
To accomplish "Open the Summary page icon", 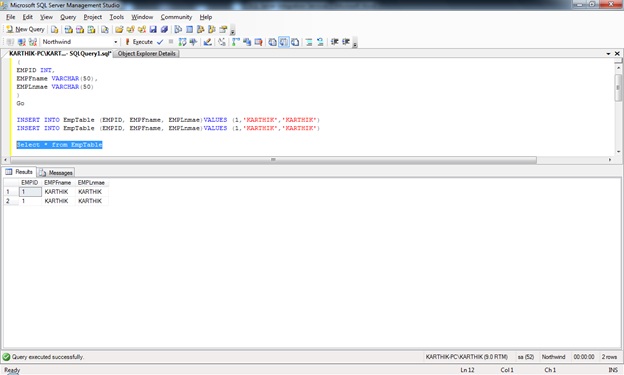I will tap(189, 29).
